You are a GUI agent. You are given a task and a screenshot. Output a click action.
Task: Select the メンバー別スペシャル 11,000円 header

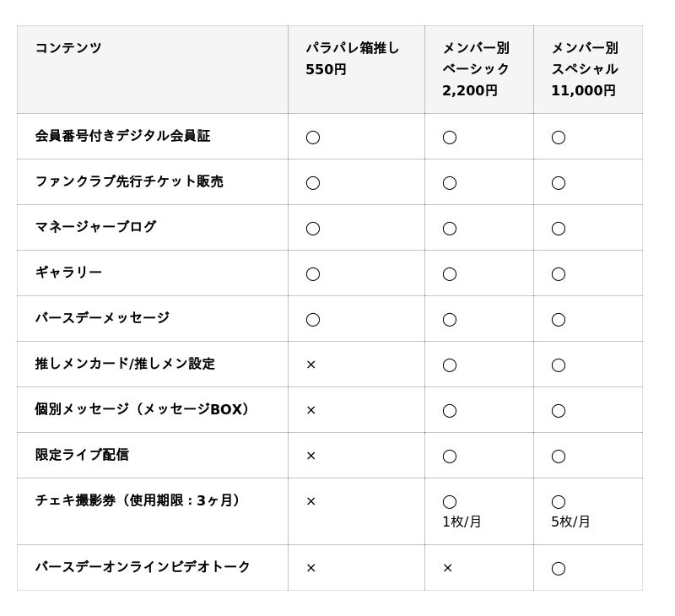click(x=585, y=69)
